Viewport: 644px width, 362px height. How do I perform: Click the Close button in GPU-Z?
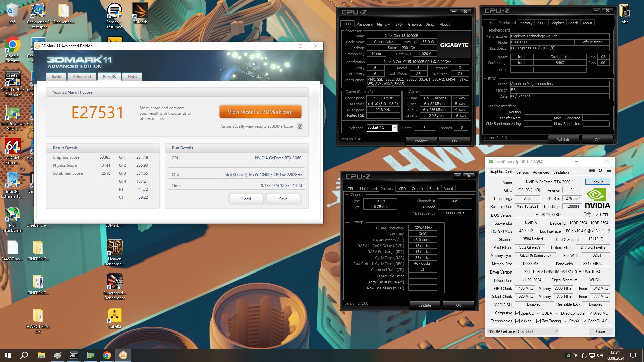click(600, 331)
